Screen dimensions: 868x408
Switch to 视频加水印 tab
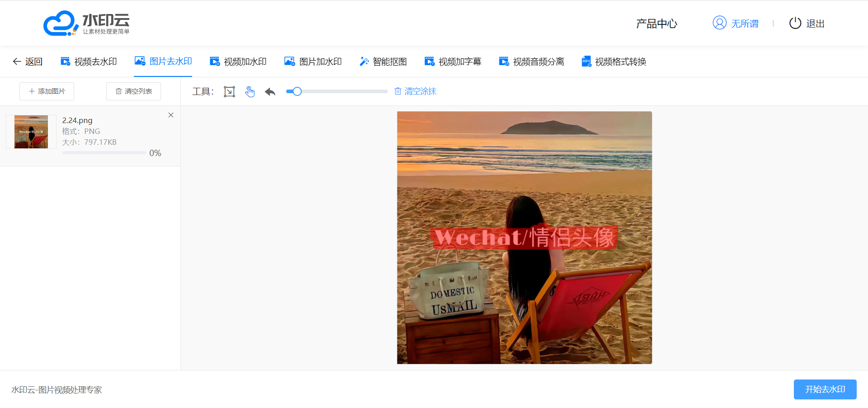point(238,62)
